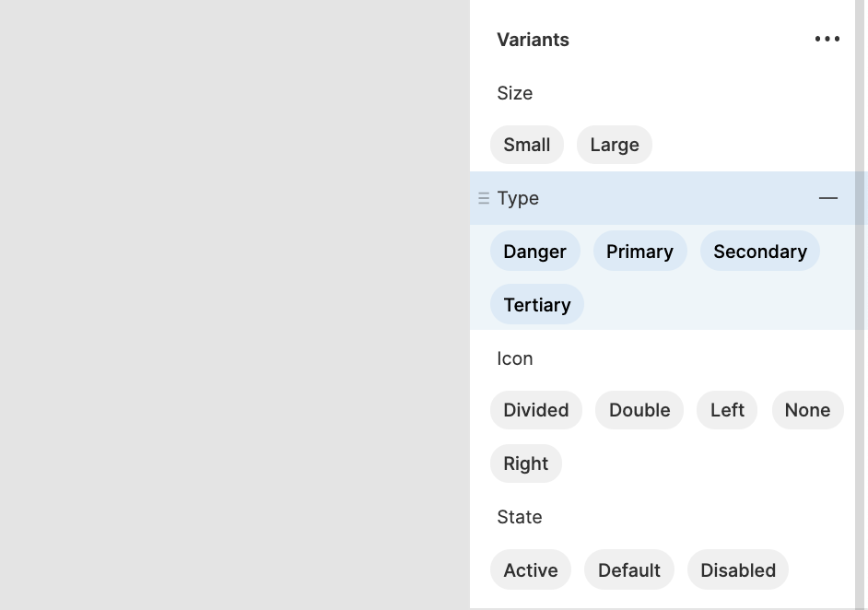The image size is (868, 610).
Task: Select the Disabled state variant chip
Action: pos(738,570)
